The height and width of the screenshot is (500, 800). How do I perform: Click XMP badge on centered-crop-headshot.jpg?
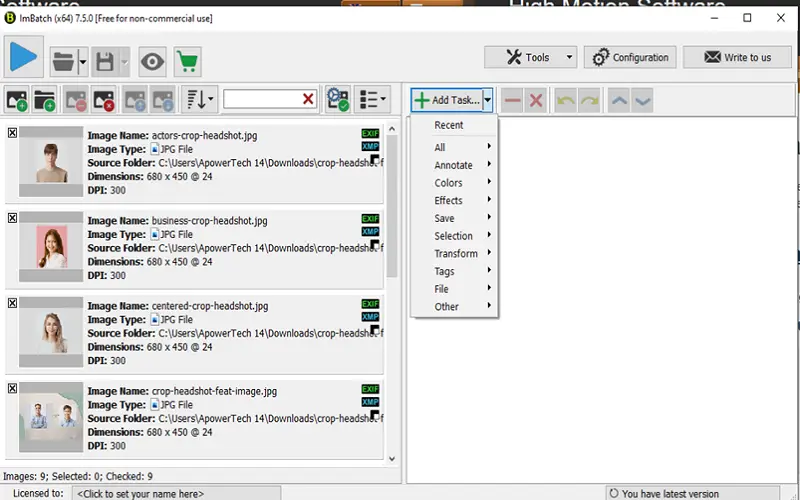coord(370,317)
